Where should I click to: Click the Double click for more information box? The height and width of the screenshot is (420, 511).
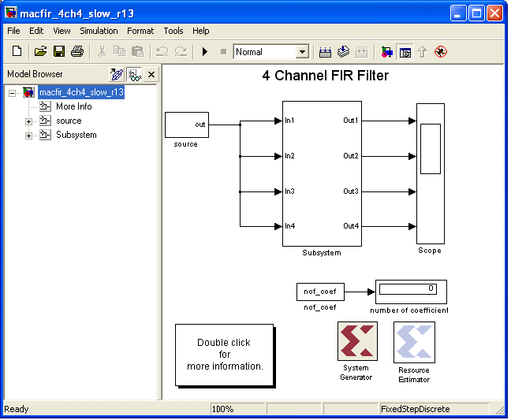click(224, 355)
